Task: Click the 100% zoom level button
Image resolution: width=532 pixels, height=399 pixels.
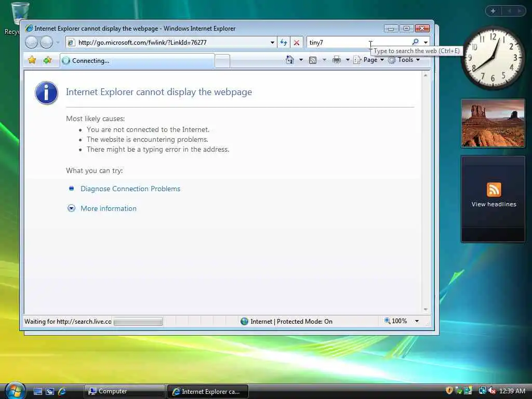Action: pyautogui.click(x=395, y=321)
